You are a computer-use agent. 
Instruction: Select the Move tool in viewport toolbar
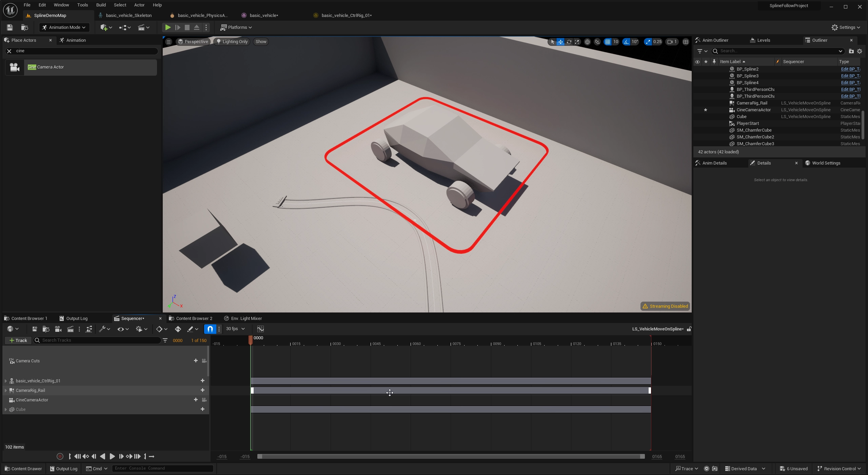561,42
